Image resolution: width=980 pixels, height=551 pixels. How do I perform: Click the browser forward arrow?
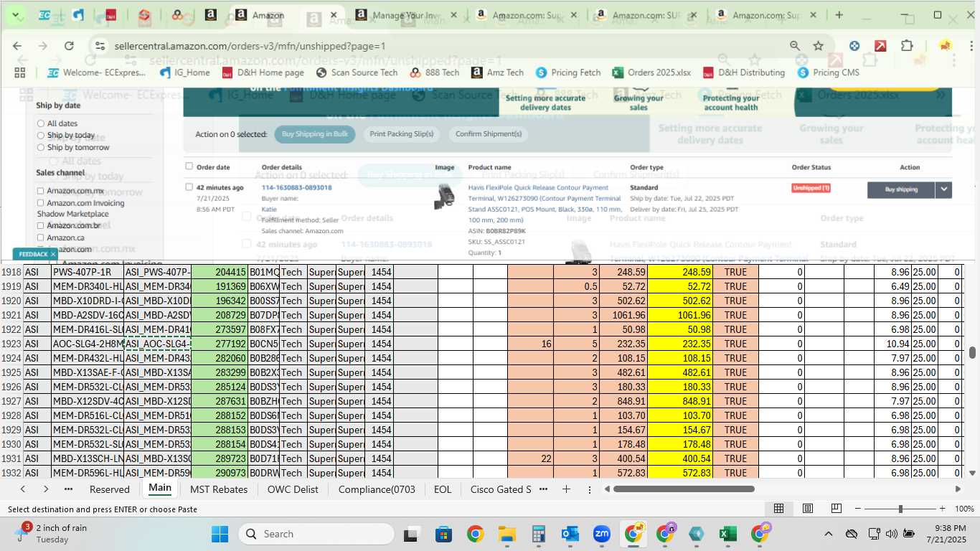point(43,46)
